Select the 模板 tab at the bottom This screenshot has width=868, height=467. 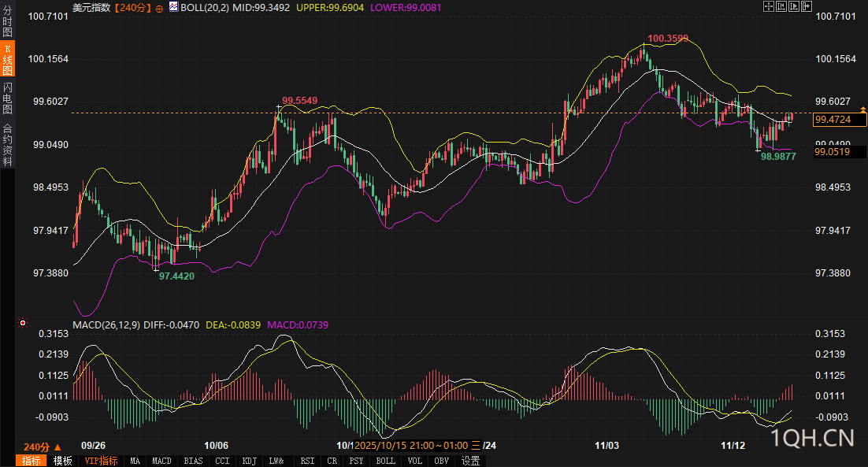coord(63,461)
